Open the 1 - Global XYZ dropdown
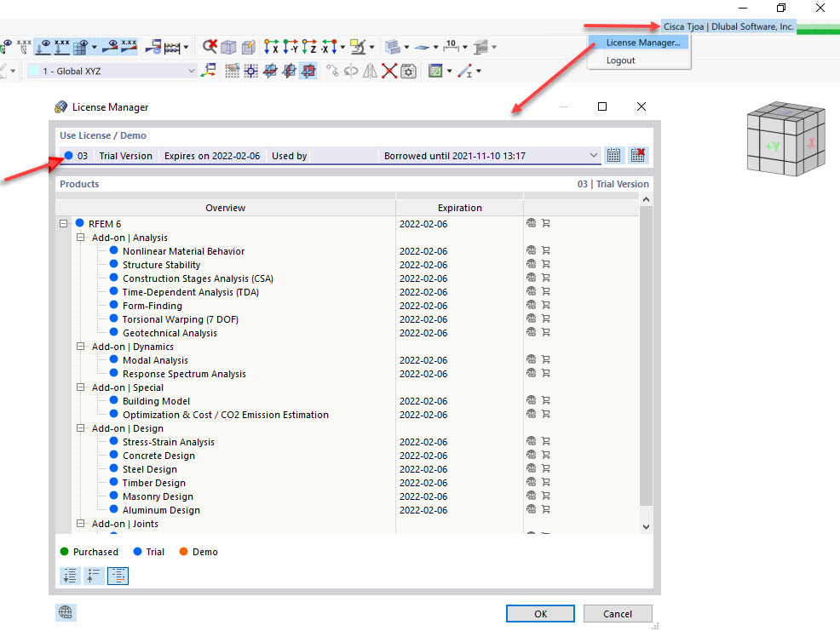The width and height of the screenshot is (840, 631). pos(193,72)
